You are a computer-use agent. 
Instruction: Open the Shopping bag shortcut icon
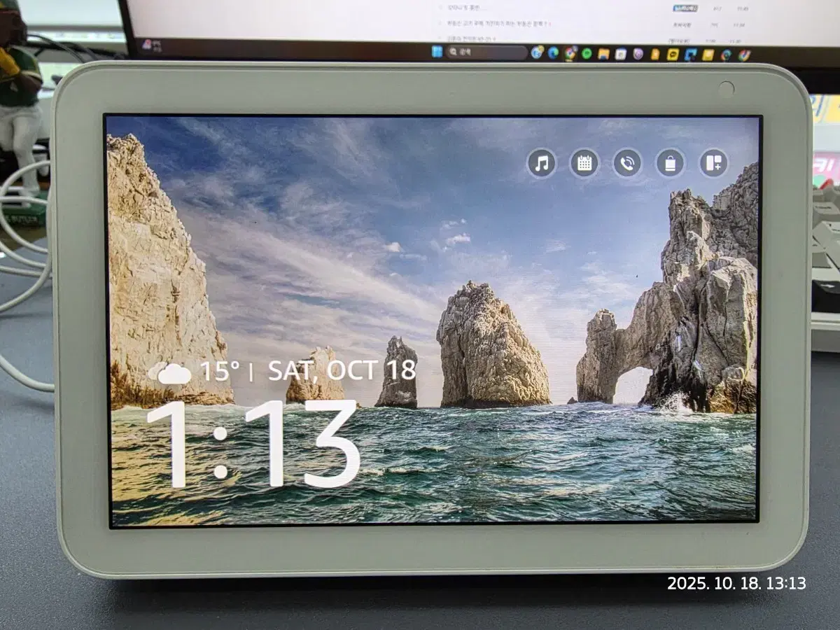click(x=670, y=164)
